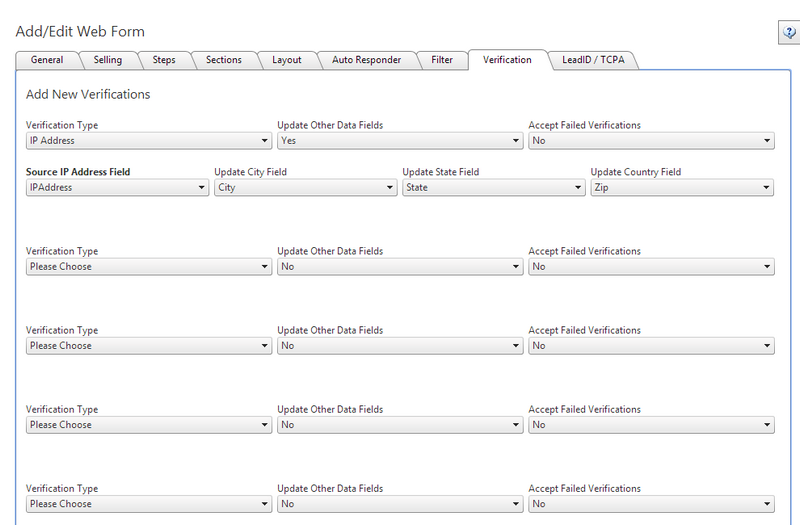Open the Layout tab
The width and height of the screenshot is (800, 525).
286,60
